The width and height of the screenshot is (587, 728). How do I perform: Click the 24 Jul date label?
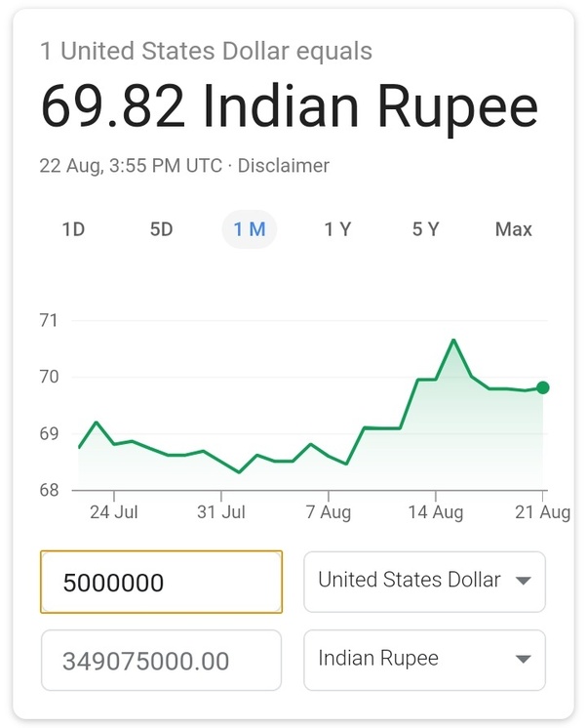(112, 512)
